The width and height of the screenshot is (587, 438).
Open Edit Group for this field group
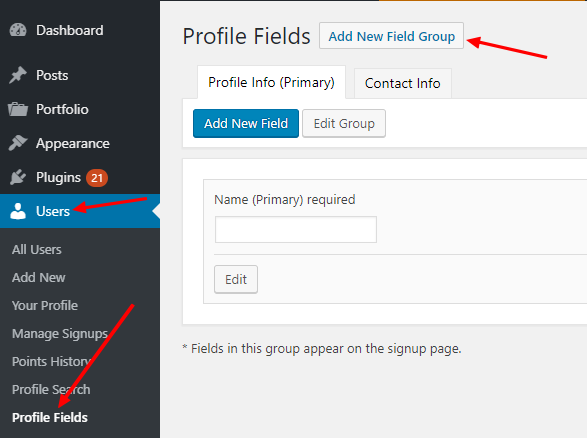coord(344,124)
